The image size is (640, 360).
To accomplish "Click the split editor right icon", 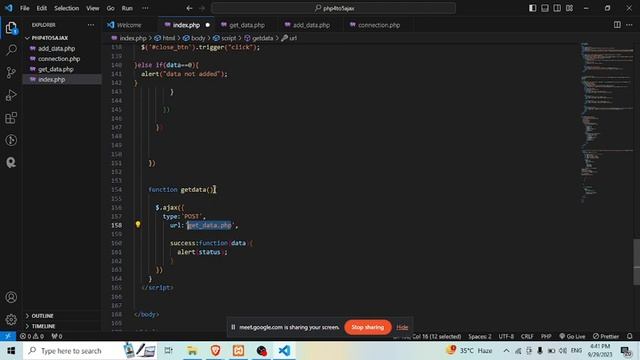I will pyautogui.click(x=617, y=25).
